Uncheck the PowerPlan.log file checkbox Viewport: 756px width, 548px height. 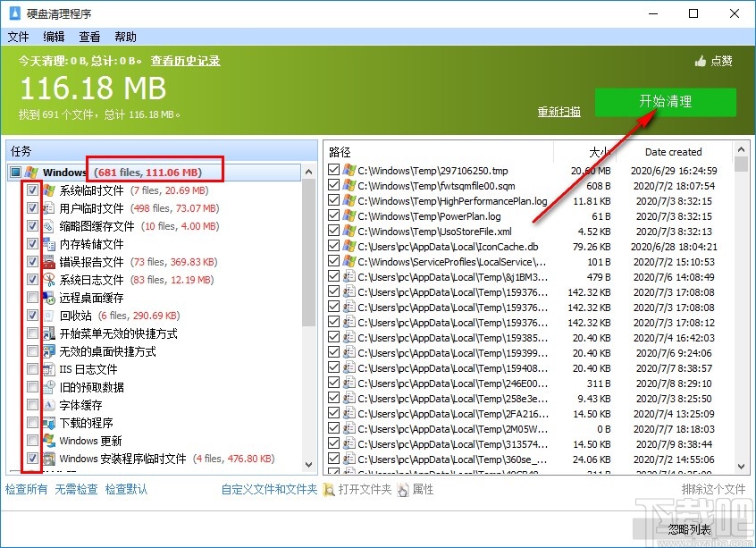(333, 215)
